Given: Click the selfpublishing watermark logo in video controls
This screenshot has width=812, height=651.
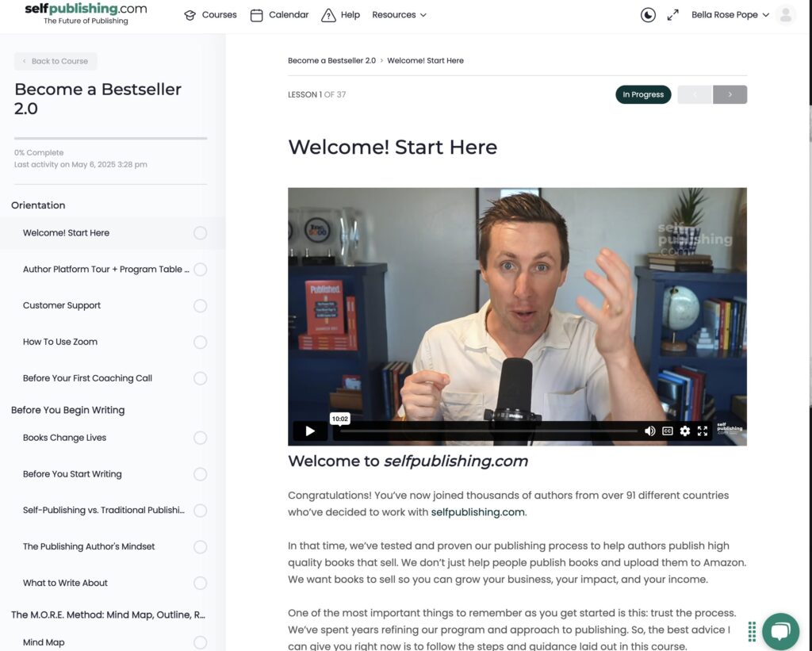Looking at the screenshot, I should click(730, 428).
